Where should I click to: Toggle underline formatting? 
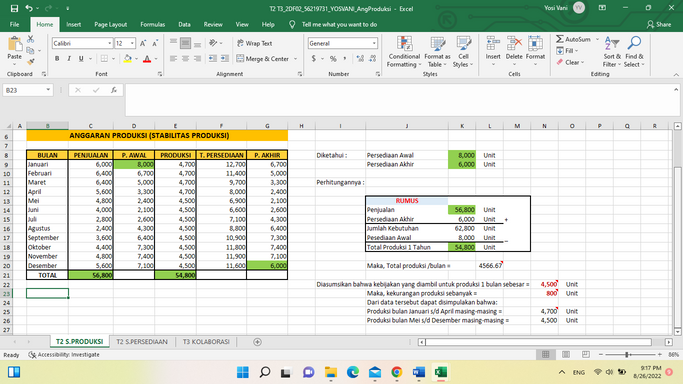pos(81,58)
